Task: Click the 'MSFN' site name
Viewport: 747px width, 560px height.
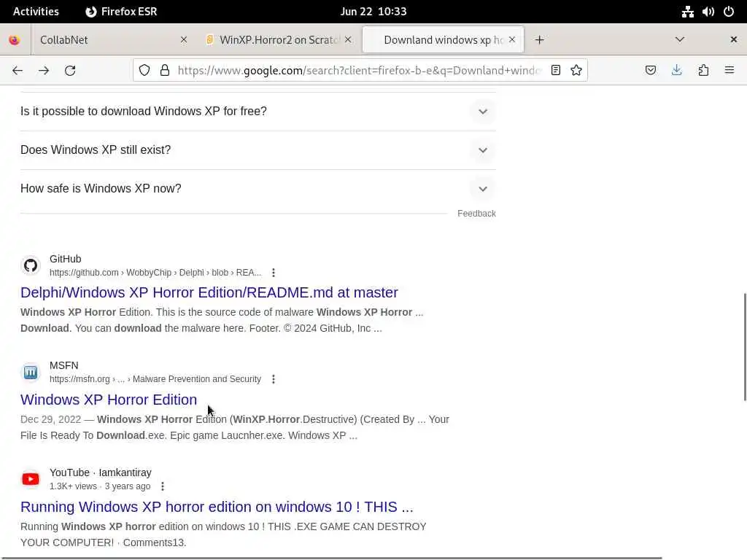Action: tap(64, 366)
